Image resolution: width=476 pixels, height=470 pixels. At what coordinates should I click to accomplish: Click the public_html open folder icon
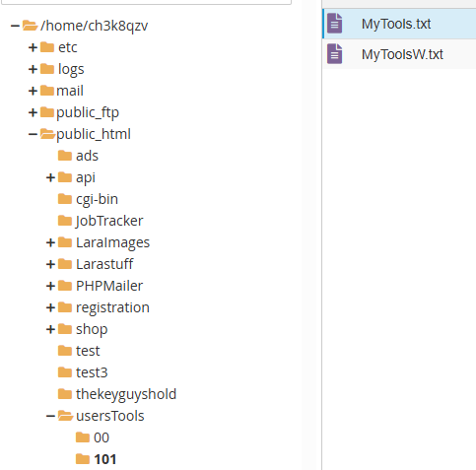[x=47, y=134]
